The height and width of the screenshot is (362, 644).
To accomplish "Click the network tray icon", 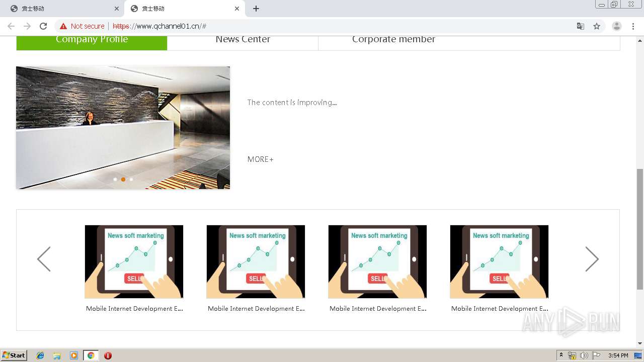I will coord(572,355).
